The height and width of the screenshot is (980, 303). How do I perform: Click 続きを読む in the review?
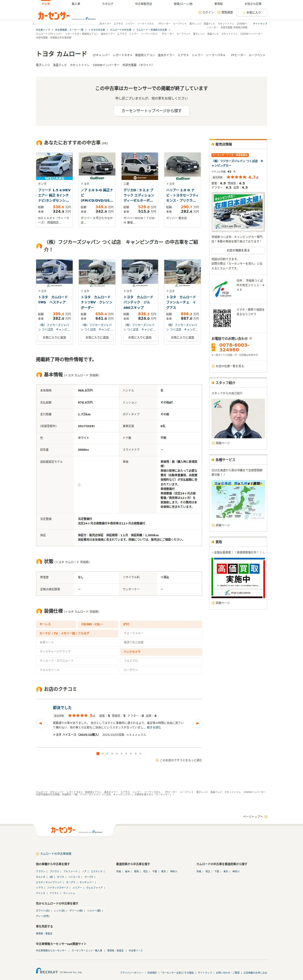point(154,727)
